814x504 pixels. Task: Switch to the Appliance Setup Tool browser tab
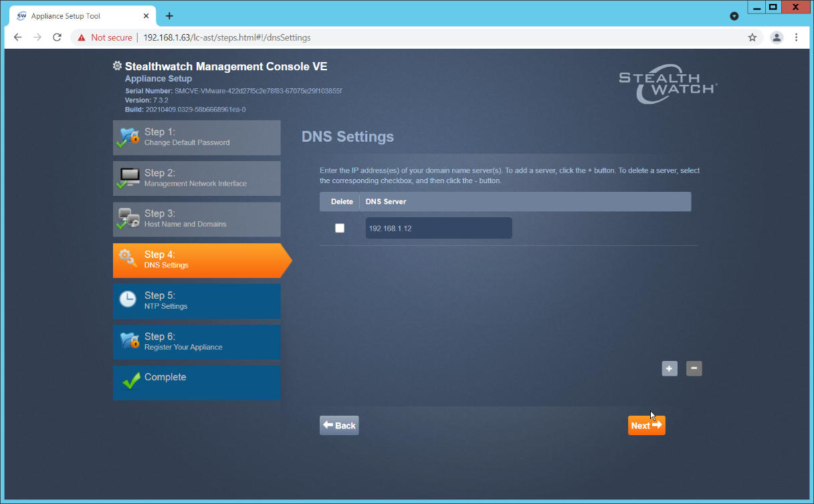75,15
